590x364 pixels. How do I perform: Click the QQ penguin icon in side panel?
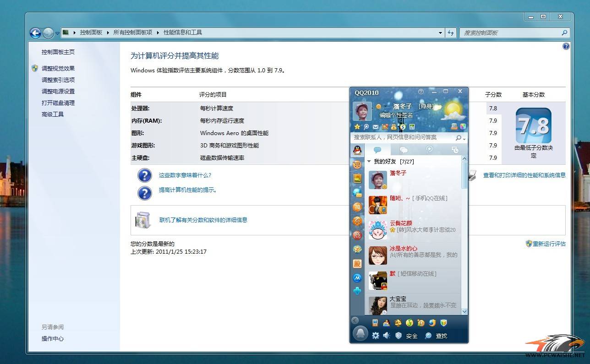357,150
